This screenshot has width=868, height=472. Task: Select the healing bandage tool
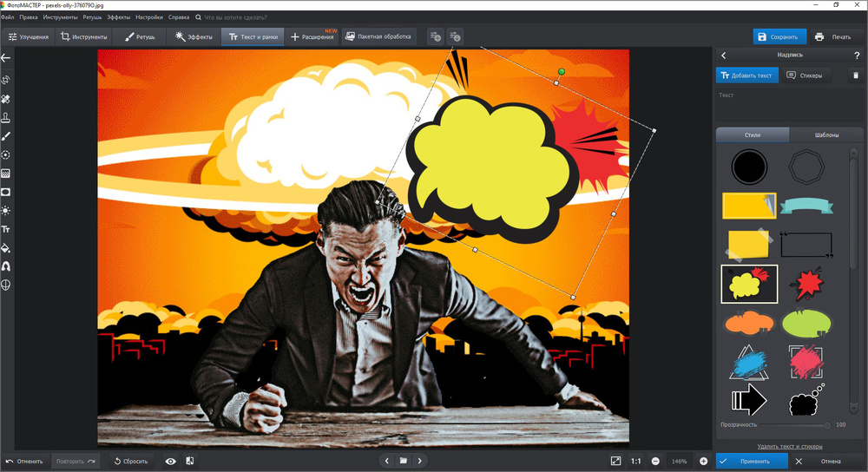pos(6,99)
